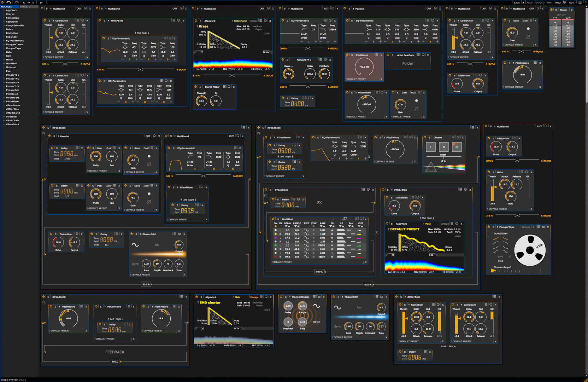Open the Plate dropdown in EMD shorter AlgoVerb

click(x=236, y=297)
